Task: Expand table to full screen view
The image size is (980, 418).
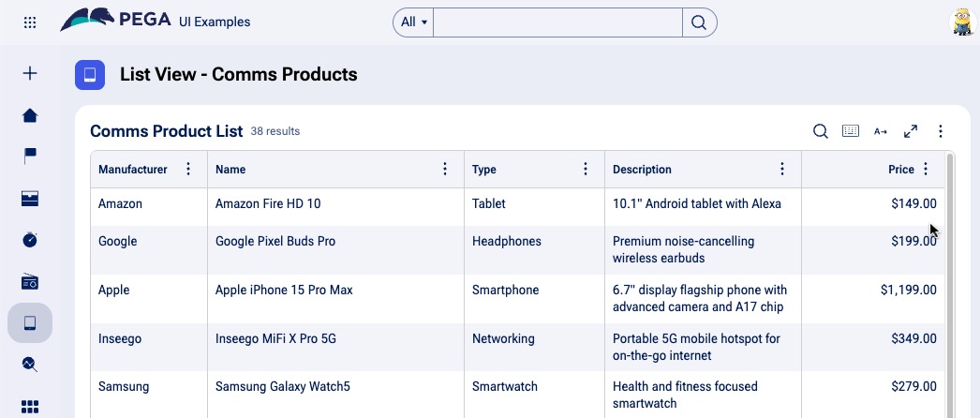Action: (910, 131)
